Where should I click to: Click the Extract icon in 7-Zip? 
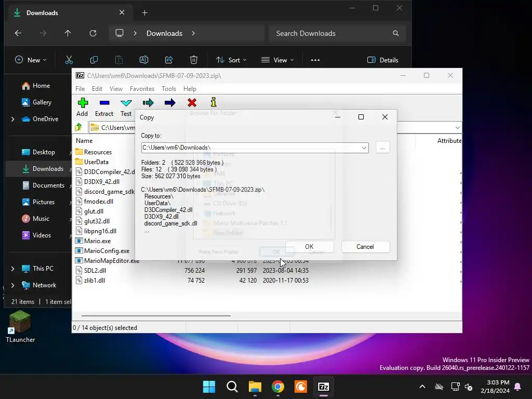(104, 107)
